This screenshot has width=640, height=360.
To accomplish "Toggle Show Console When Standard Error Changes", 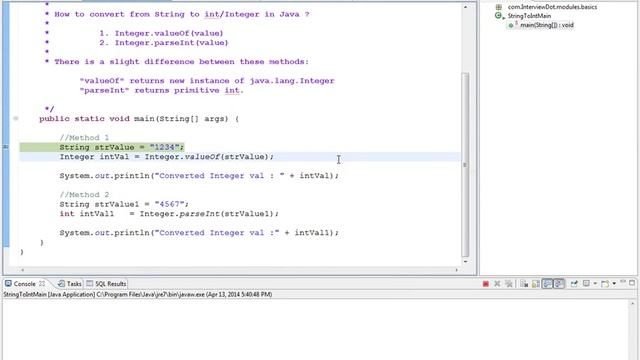I will pos(559,284).
